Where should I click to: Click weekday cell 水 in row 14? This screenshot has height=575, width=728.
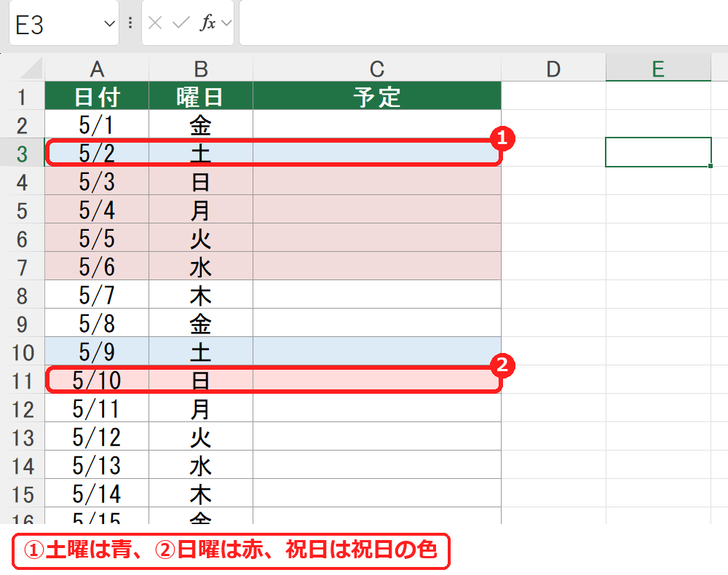click(x=201, y=466)
